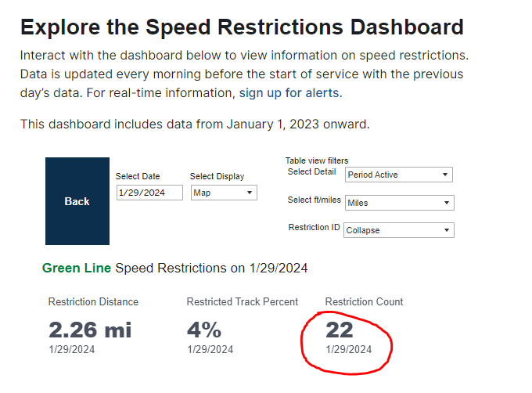The image size is (532, 393).
Task: Open the Select ft/miles dropdown showing Miles
Action: pos(399,203)
